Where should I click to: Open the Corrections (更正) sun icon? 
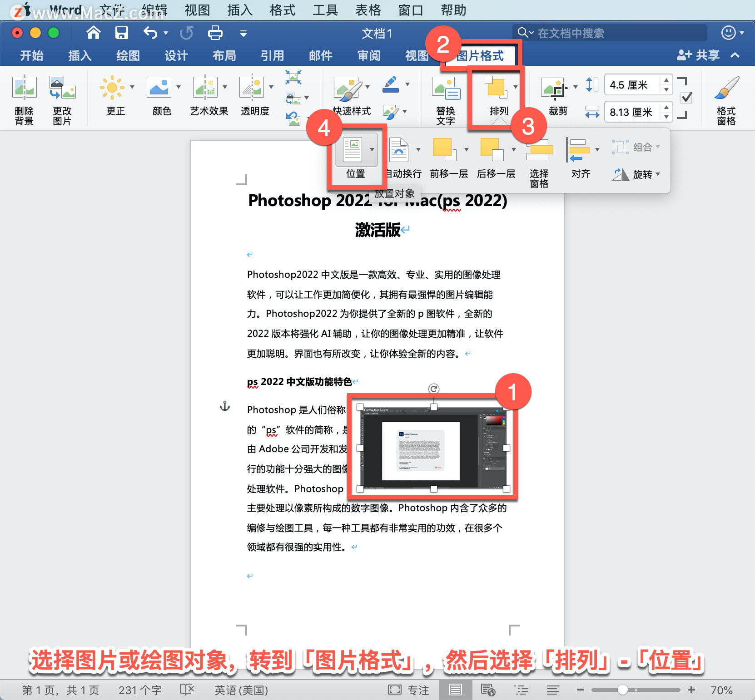click(112, 87)
